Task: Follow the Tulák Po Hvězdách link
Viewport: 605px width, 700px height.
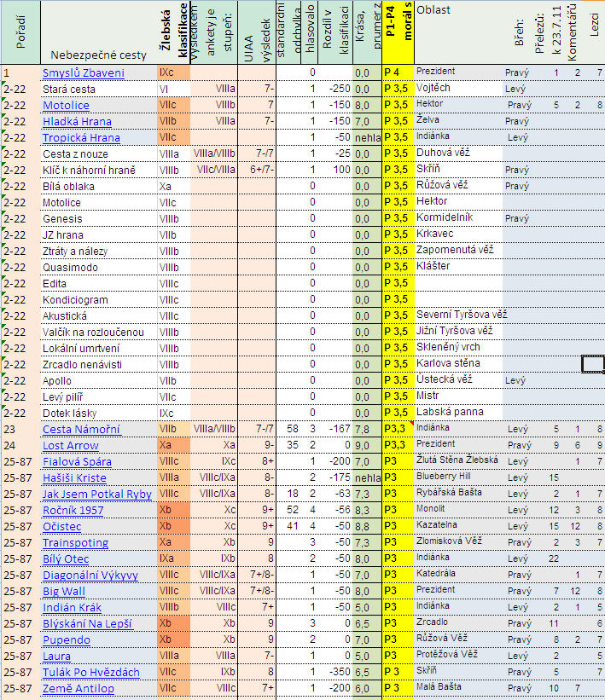Action: point(90,673)
